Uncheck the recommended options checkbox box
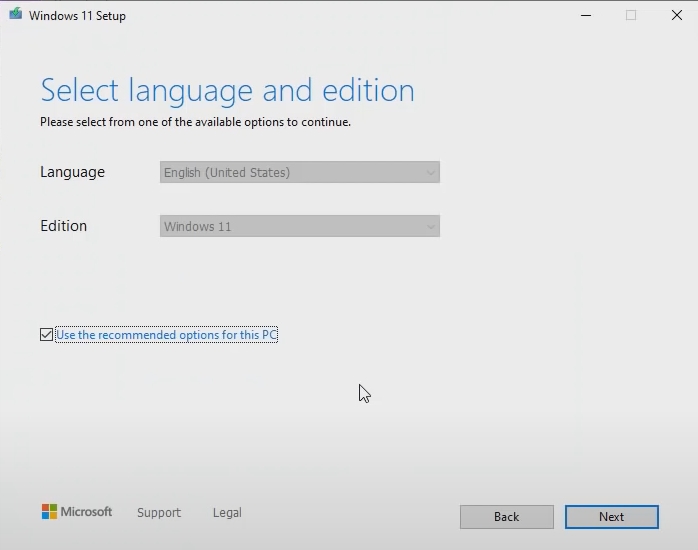698x550 pixels. [x=47, y=335]
